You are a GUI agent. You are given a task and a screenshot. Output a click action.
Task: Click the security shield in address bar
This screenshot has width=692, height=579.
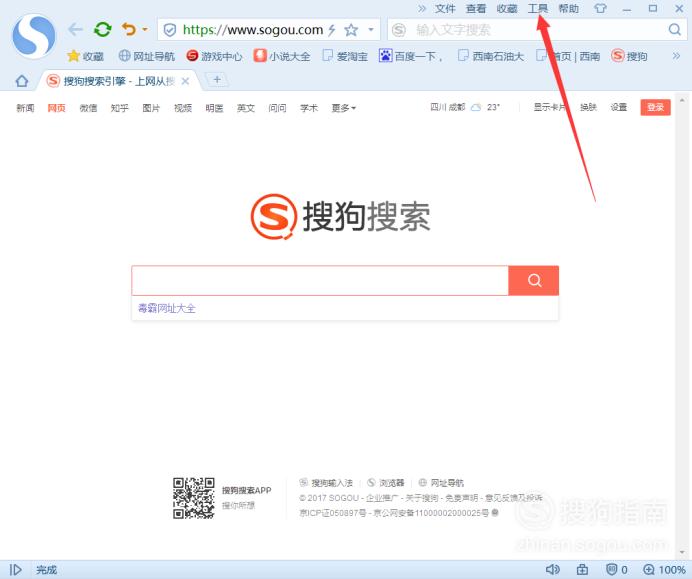point(169,30)
